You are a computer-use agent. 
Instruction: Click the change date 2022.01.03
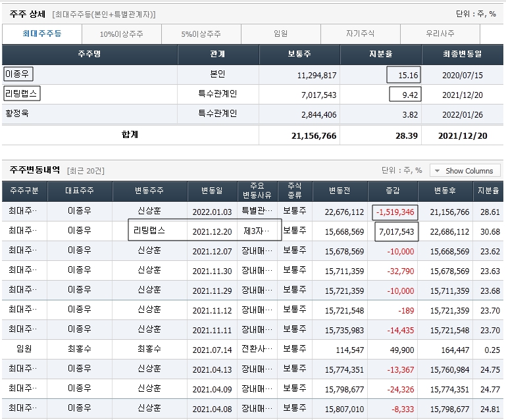click(x=212, y=212)
